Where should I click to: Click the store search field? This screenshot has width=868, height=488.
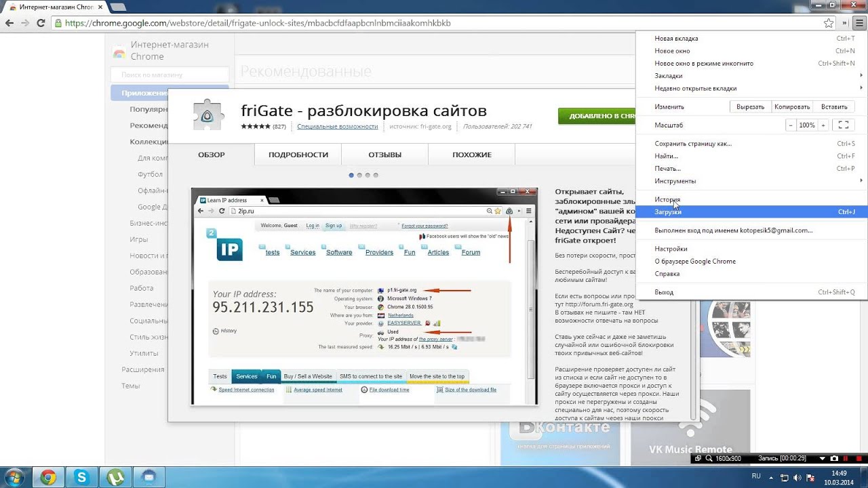click(x=170, y=75)
